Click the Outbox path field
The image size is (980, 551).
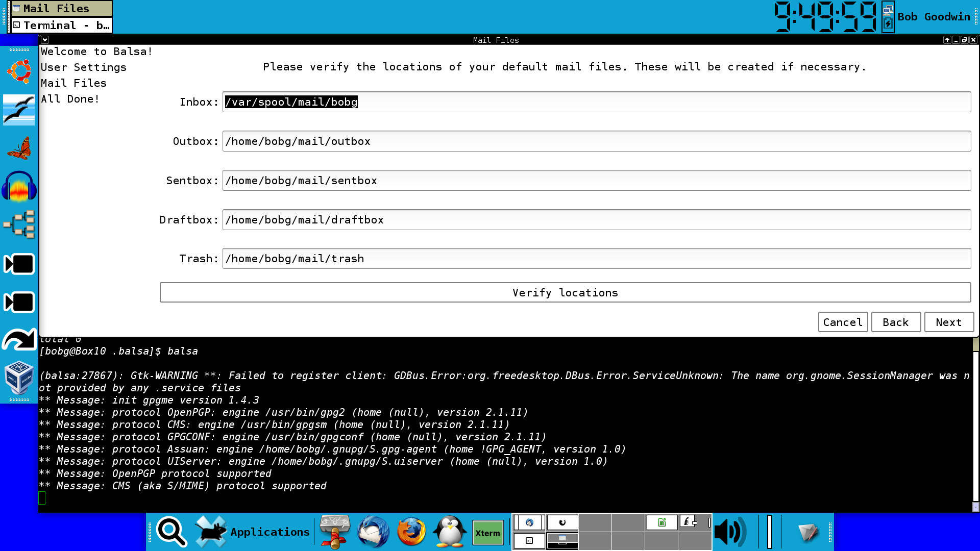click(x=596, y=141)
